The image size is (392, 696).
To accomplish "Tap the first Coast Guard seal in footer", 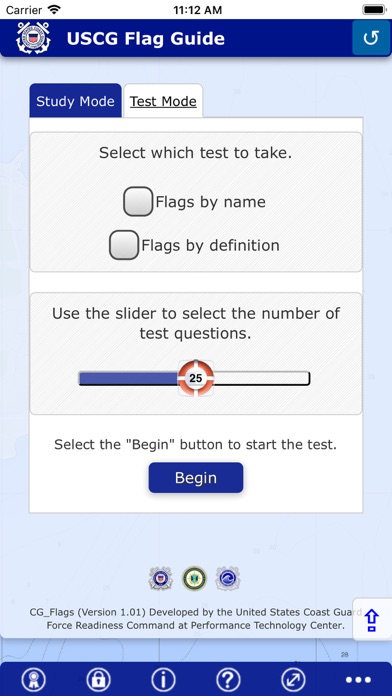I will pos(160,578).
